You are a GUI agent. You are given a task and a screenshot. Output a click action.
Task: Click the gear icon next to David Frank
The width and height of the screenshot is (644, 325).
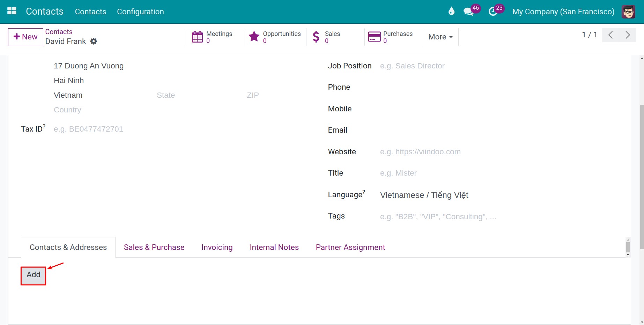[x=94, y=41]
